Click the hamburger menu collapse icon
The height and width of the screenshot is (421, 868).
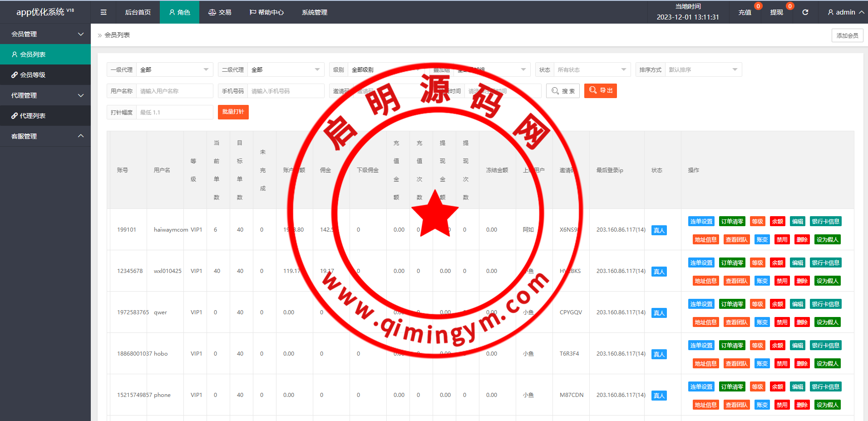pos(104,12)
